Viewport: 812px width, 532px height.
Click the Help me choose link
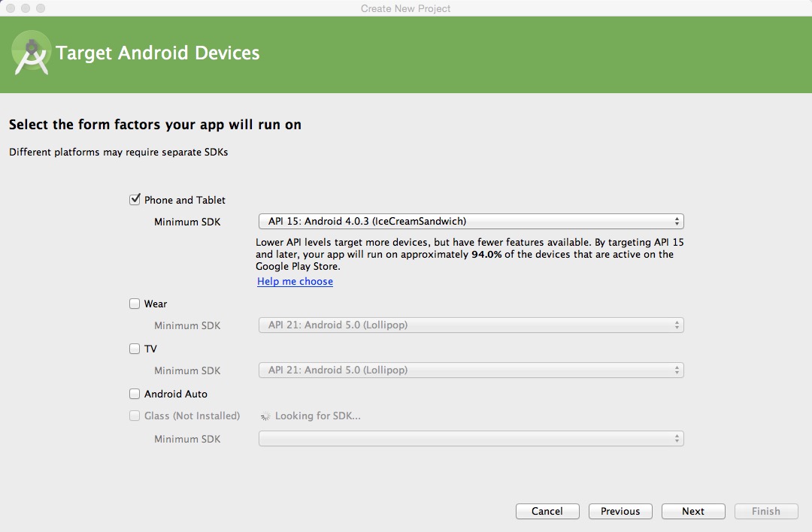(x=295, y=282)
